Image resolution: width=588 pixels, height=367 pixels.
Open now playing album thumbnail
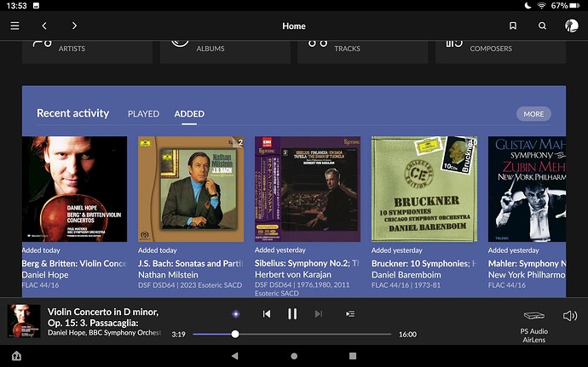(x=24, y=321)
